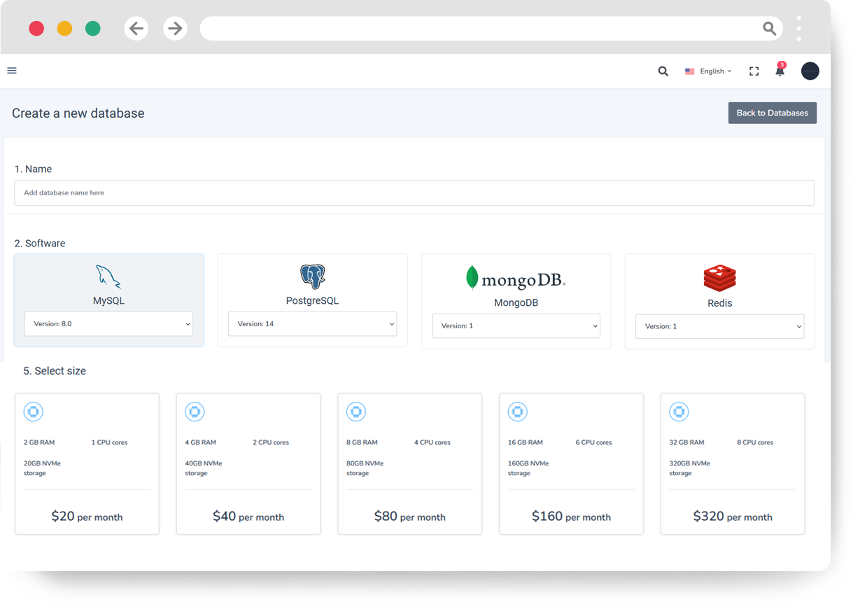Choose the $160 per month plan
Screen dimensions: 853x616
pyautogui.click(x=571, y=463)
